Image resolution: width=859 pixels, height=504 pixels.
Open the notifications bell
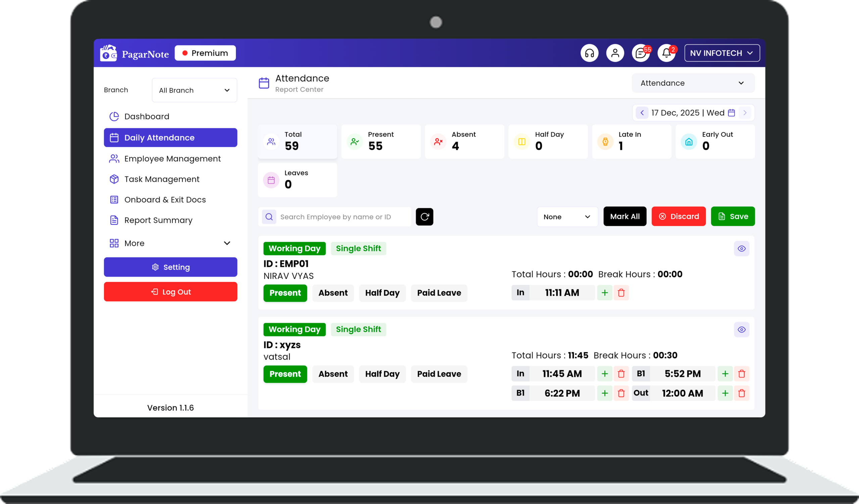[x=667, y=53]
